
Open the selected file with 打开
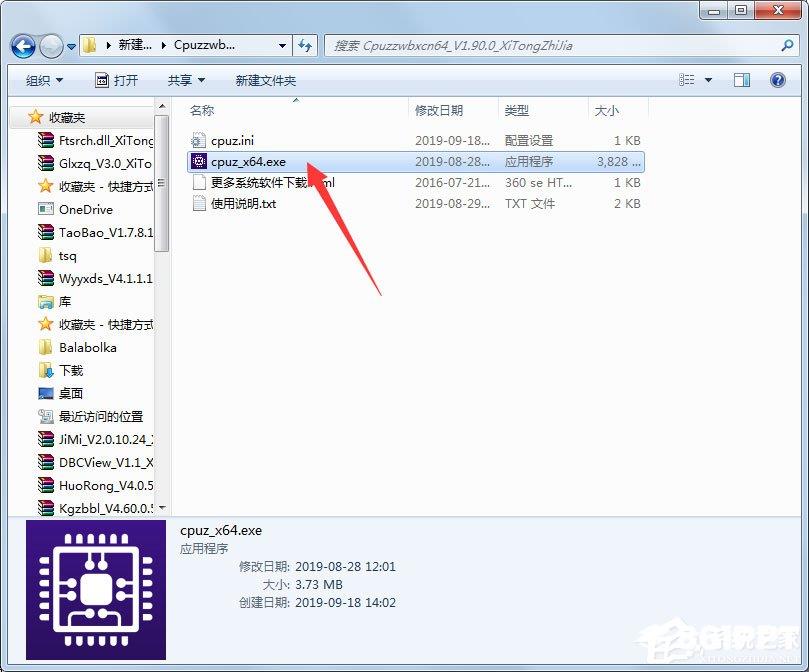[117, 81]
